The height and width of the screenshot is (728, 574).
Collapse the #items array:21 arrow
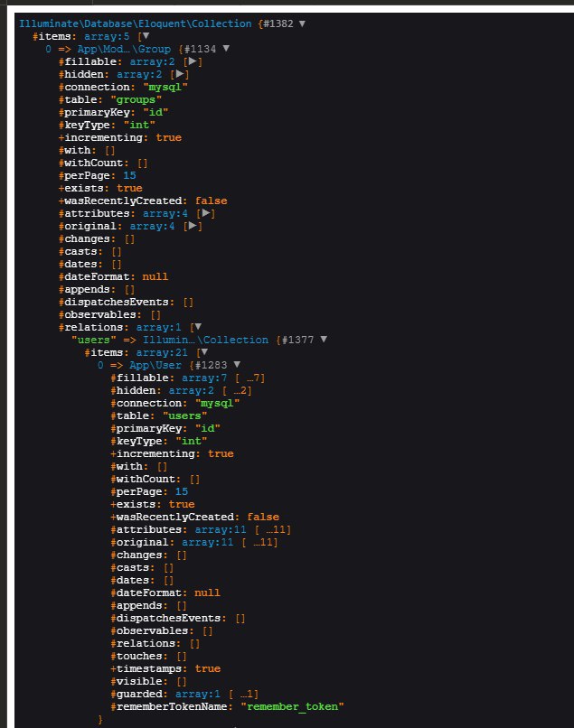[x=203, y=352]
